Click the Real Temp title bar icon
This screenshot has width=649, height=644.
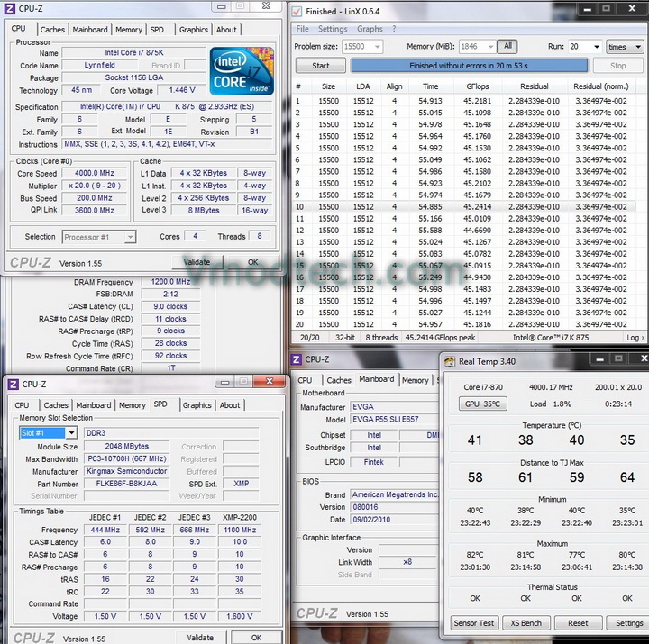tap(450, 361)
